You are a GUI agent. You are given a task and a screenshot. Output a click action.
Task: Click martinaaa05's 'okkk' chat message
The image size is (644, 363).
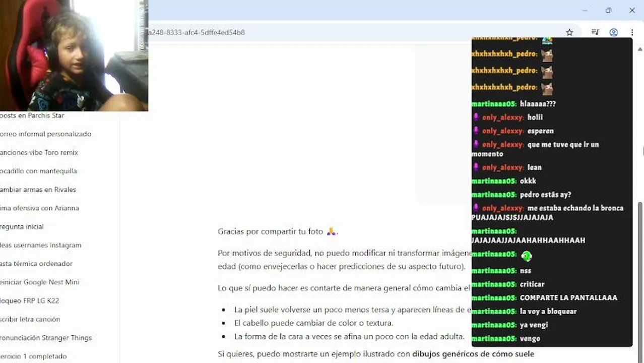click(528, 181)
